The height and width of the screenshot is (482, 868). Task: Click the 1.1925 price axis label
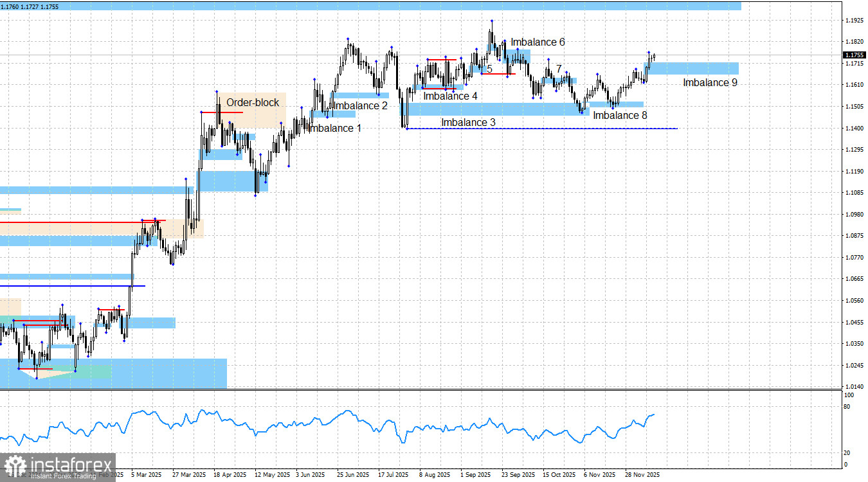pyautogui.click(x=854, y=21)
